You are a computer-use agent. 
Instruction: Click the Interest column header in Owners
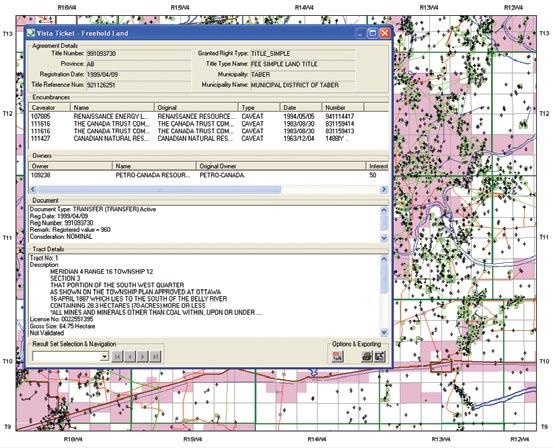(378, 166)
